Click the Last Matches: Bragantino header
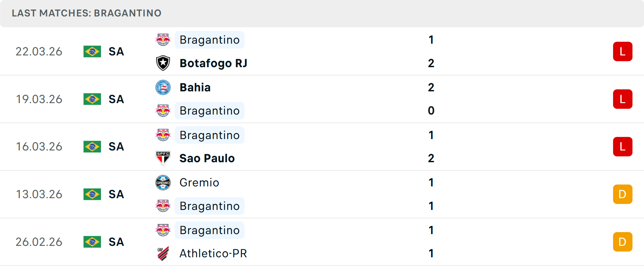 (x=87, y=13)
